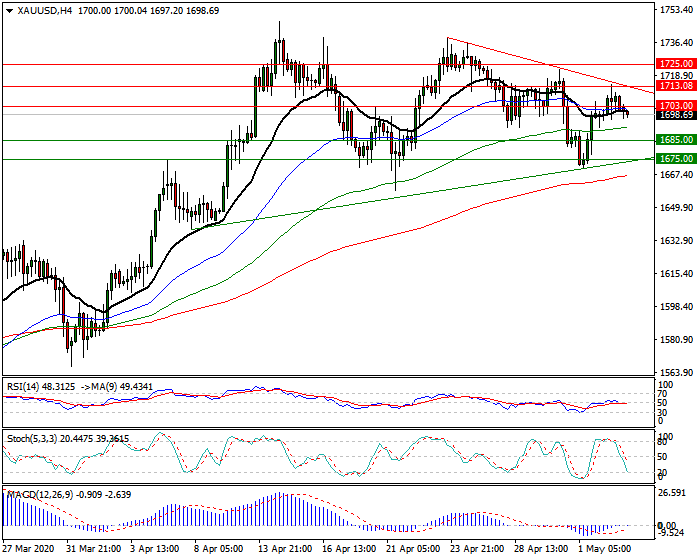Viewport: 700px width, 560px height.
Task: Click the 27 Mar 2020 time label
Action: click(29, 548)
